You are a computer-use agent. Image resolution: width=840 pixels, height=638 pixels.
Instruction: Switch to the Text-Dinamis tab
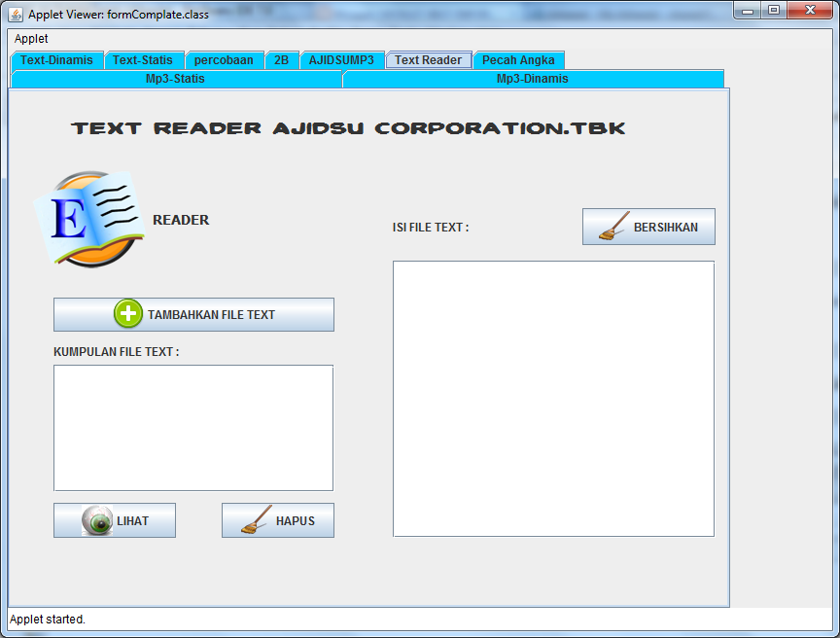click(53, 59)
